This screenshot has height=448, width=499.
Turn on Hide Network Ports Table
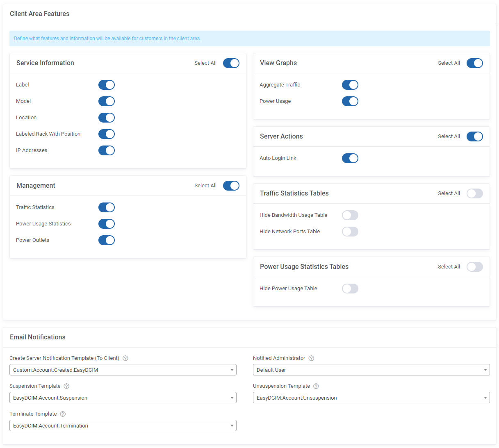coord(350,232)
